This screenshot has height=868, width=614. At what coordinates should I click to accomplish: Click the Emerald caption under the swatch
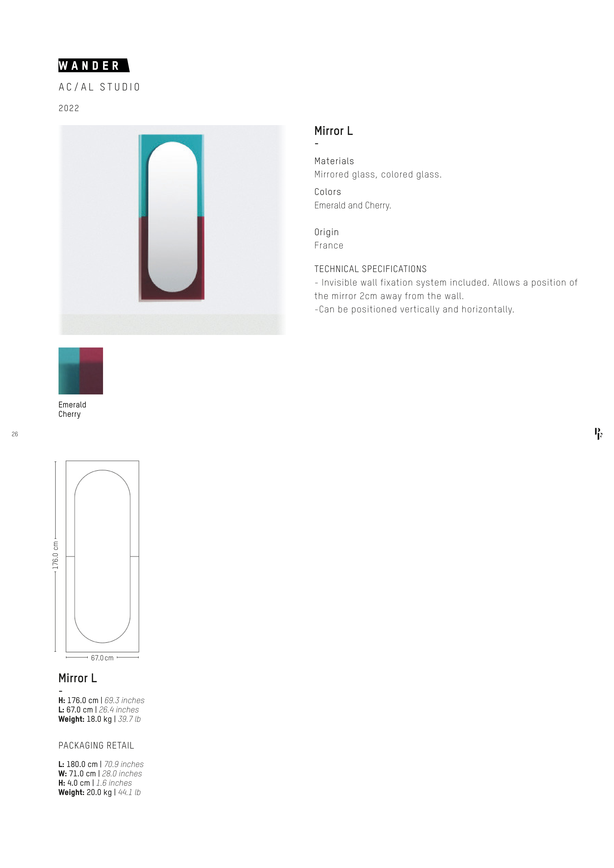click(72, 405)
